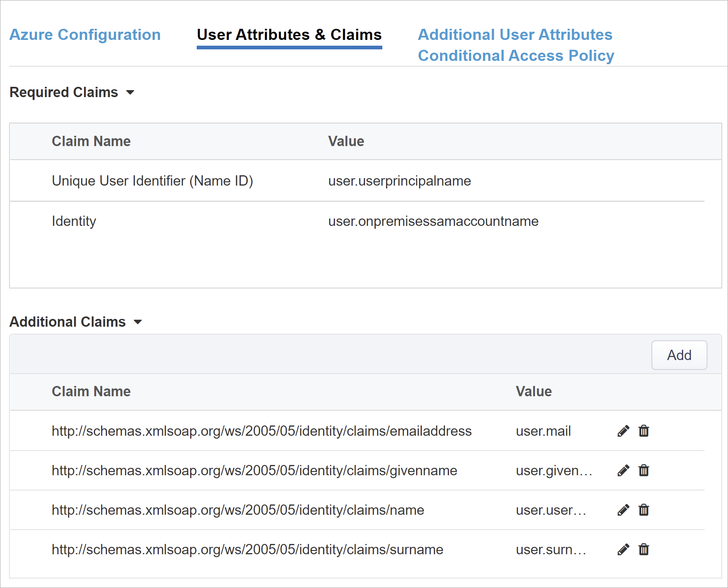The width and height of the screenshot is (728, 588).
Task: Click pencil icon for givenname claim
Action: [623, 470]
